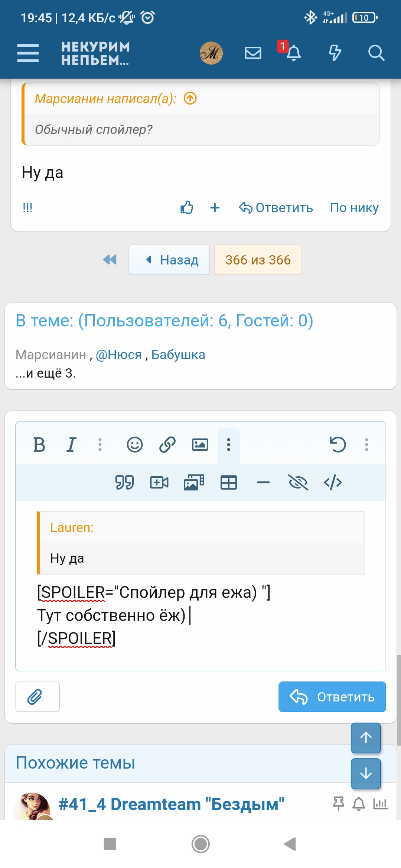Insert a table in editor

229,483
